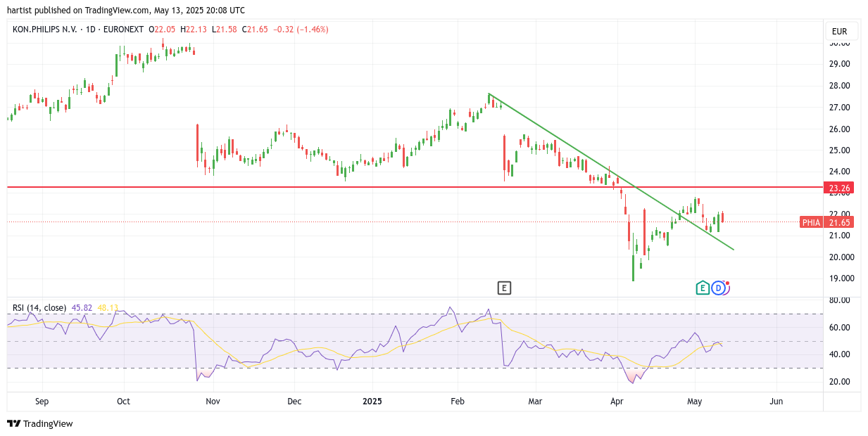The height and width of the screenshot is (436, 868).
Task: Click the change value −0.32 (−1.46%)
Action: click(301, 30)
